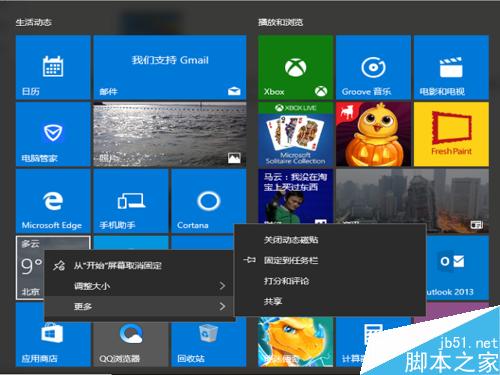Launch the Xbox tile
This screenshot has height=375, width=500.
tap(295, 67)
